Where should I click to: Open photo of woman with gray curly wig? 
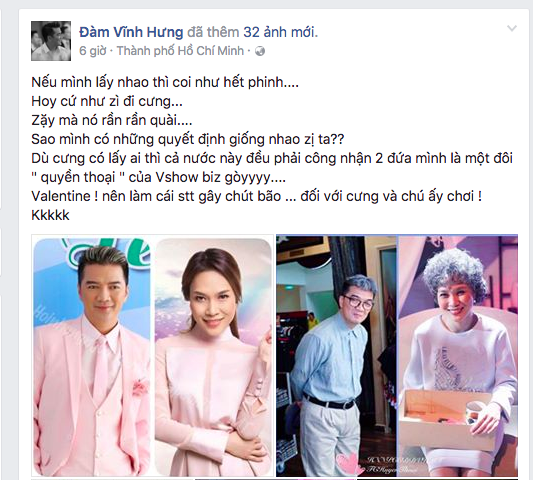458,356
